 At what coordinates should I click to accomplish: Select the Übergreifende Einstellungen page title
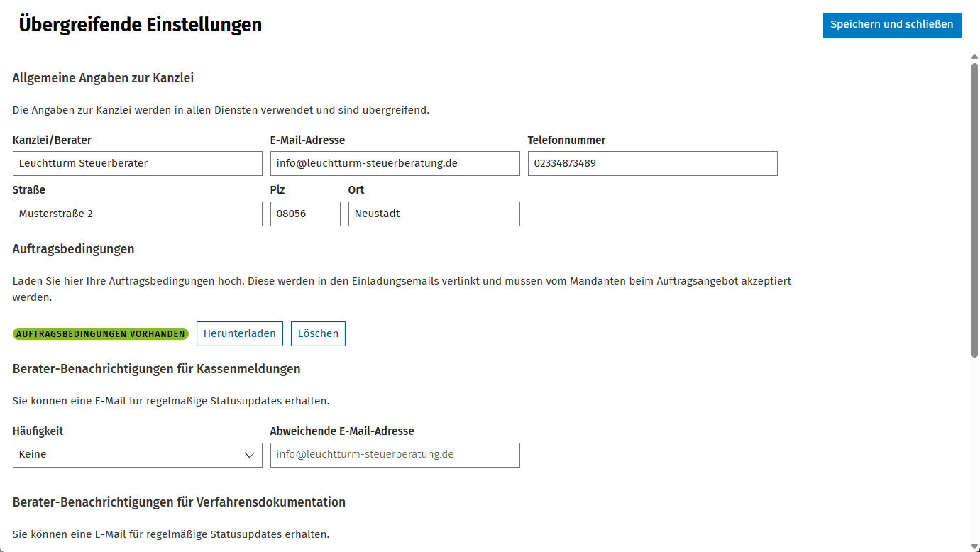click(x=141, y=25)
